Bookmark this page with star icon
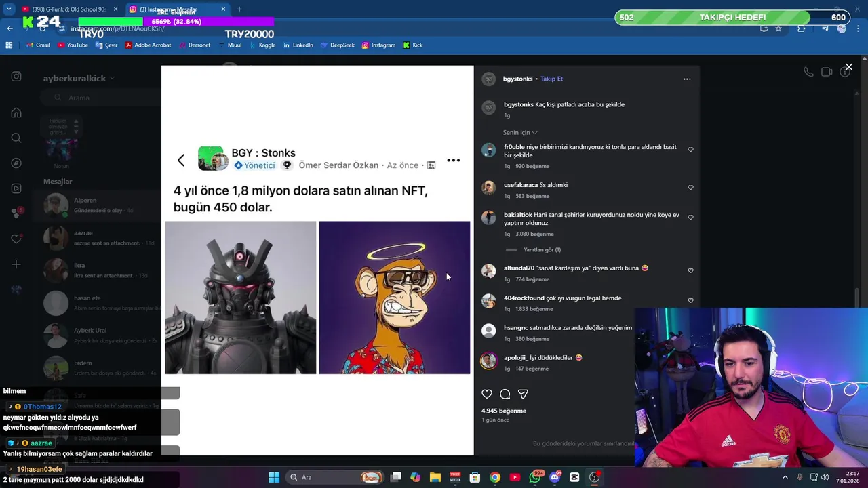The width and height of the screenshot is (868, 488). click(x=778, y=28)
